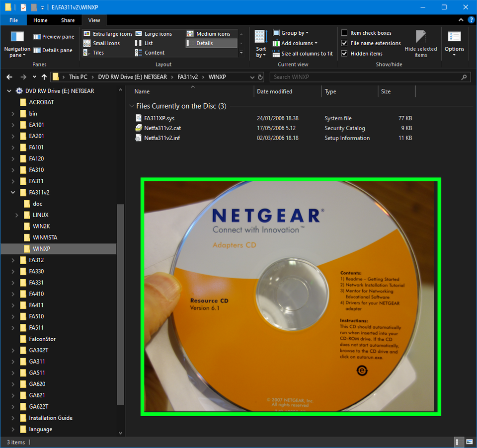This screenshot has height=448, width=477.
Task: Toggle the Hidden items checkbox
Action: tap(344, 54)
